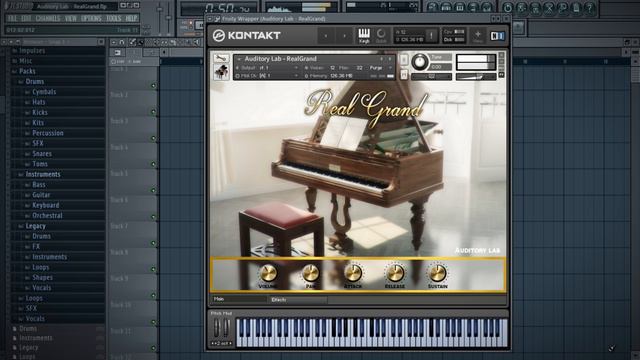Click the Auditory Lab - RealGrand instrument name
640x360 pixels.
(x=280, y=59)
